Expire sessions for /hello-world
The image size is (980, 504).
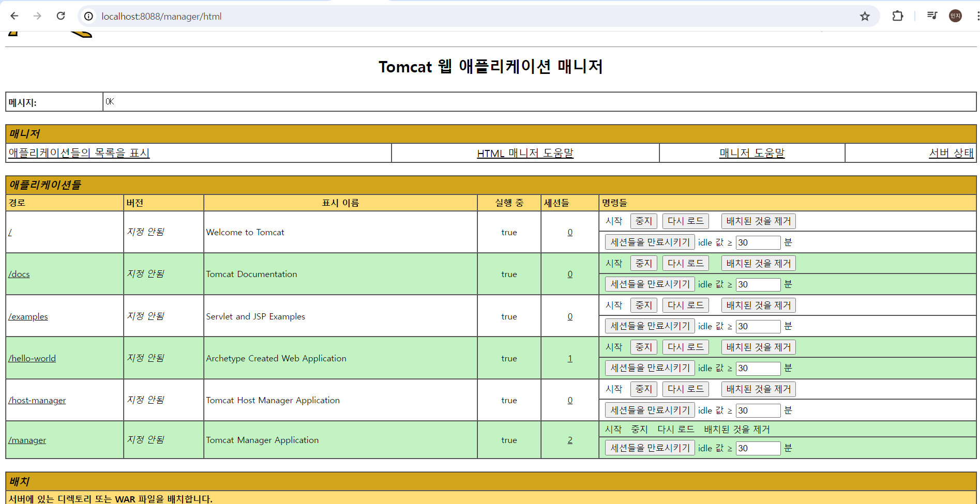click(650, 368)
